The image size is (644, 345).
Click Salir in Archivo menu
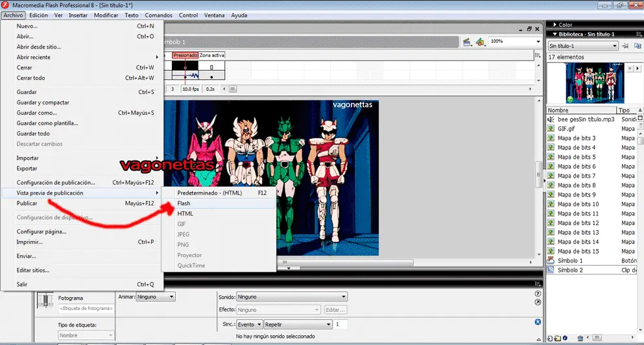point(82,284)
